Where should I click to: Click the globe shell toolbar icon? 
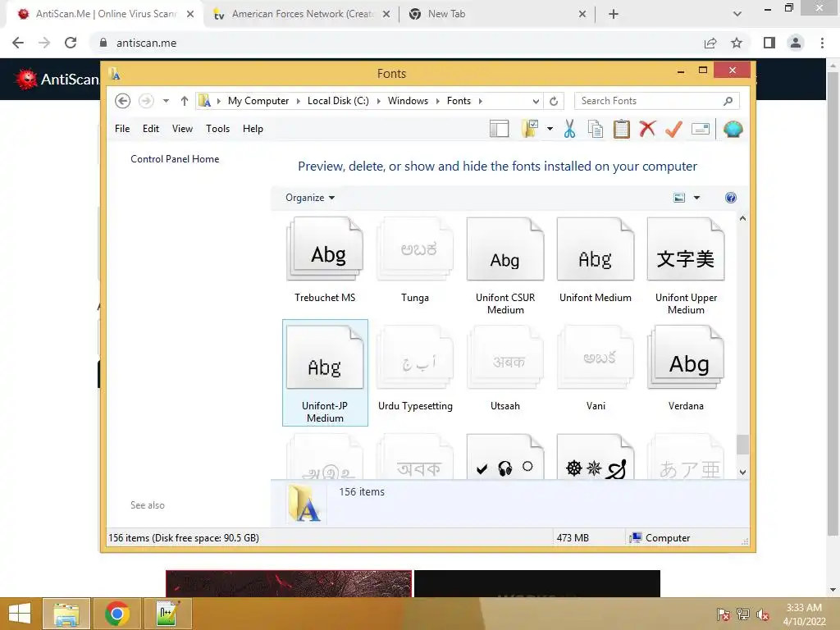(733, 129)
